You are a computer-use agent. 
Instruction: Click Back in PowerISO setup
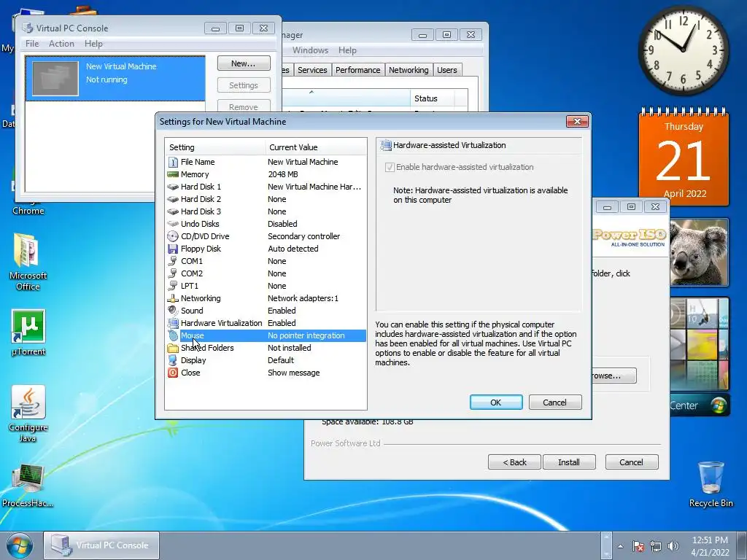pyautogui.click(x=514, y=462)
